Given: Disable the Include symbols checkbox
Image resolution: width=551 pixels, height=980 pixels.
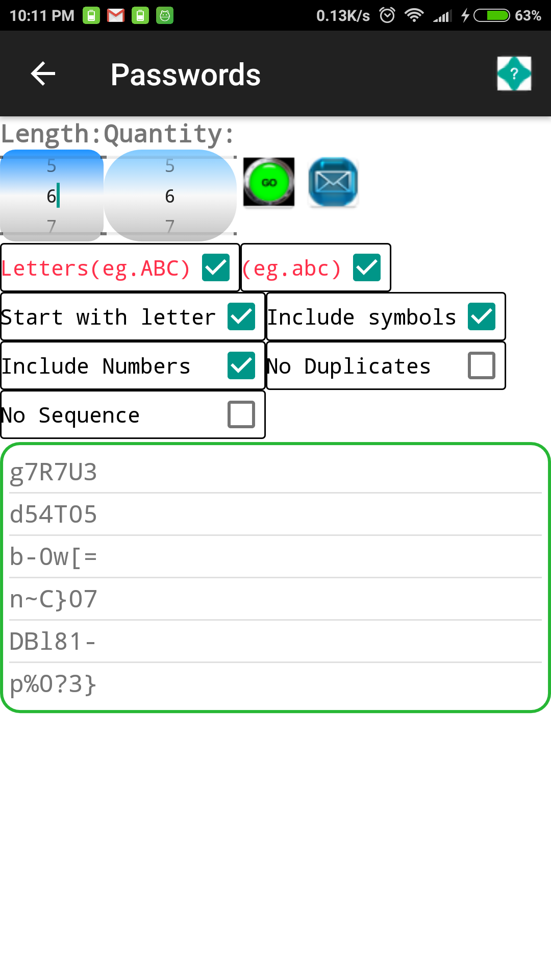Looking at the screenshot, I should pyautogui.click(x=482, y=316).
